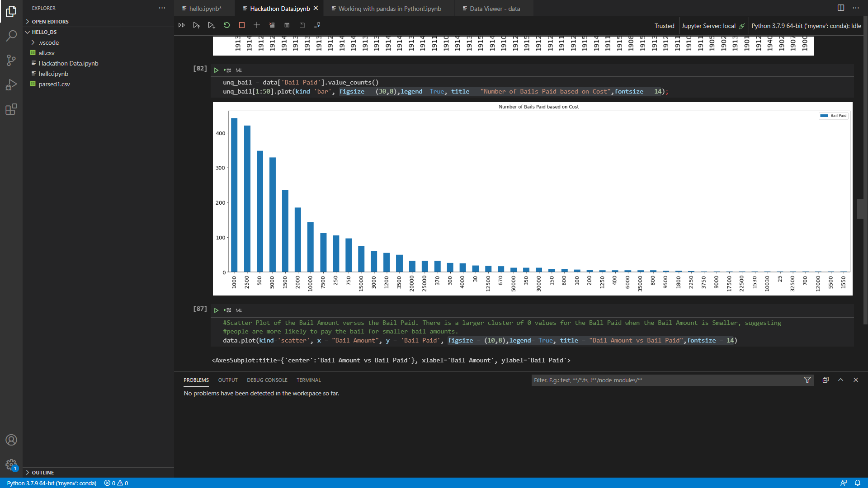Expand the OPEN EDITORS section
This screenshot has height=488, width=868.
tap(50, 22)
